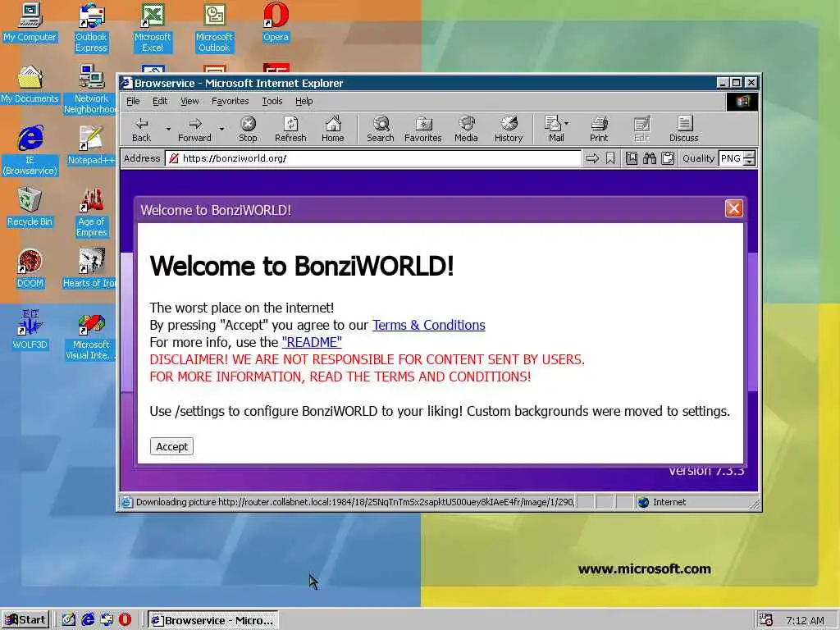This screenshot has width=840, height=630.
Task: Open the Search toolbar button
Action: (x=381, y=129)
